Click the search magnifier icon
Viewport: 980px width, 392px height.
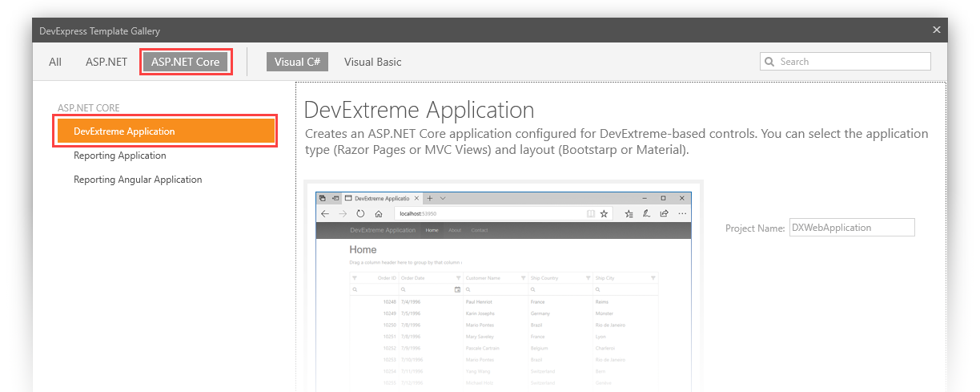769,62
